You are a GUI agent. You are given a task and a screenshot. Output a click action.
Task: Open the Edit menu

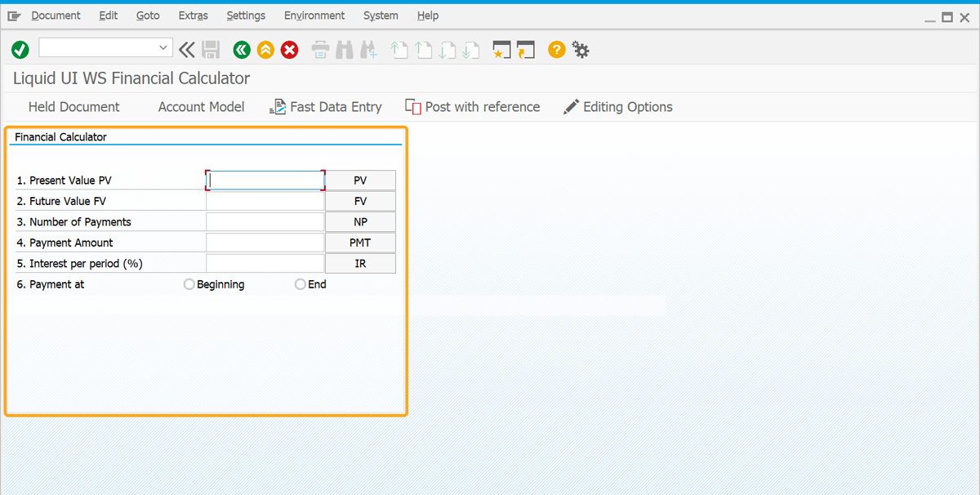(109, 16)
